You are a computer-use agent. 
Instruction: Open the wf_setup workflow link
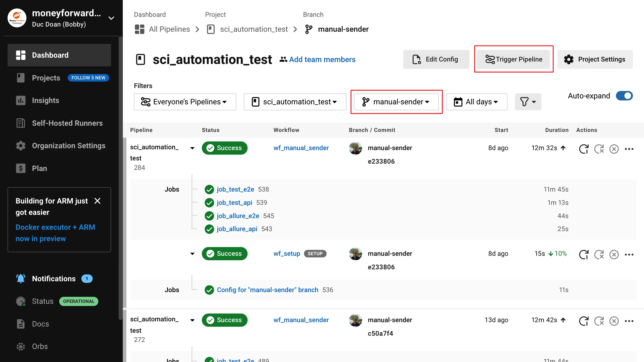(287, 253)
